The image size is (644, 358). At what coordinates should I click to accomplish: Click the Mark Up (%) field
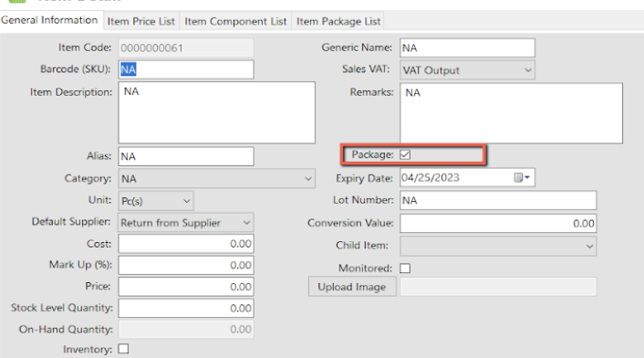coord(186,265)
